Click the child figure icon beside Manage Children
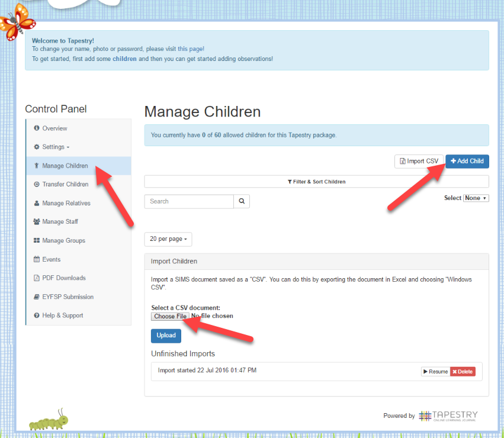 pyautogui.click(x=37, y=166)
